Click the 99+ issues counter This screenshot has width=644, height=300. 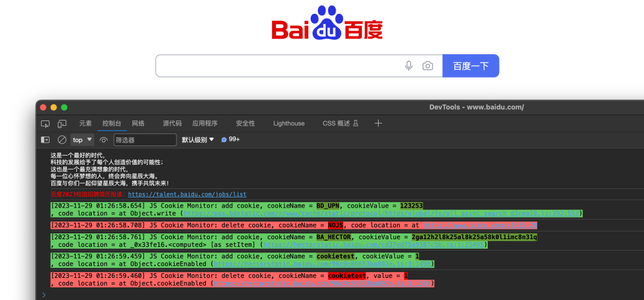[230, 140]
